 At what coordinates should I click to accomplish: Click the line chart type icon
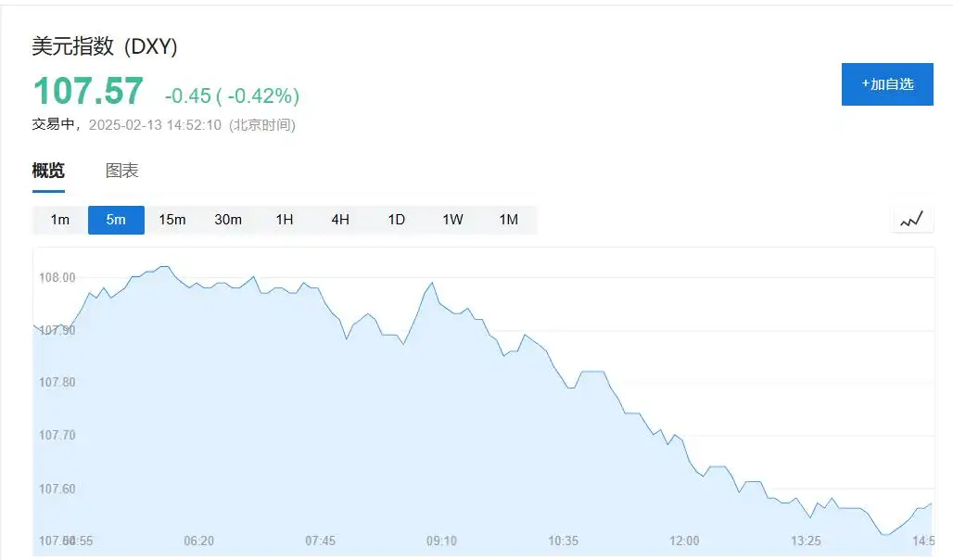tap(911, 220)
